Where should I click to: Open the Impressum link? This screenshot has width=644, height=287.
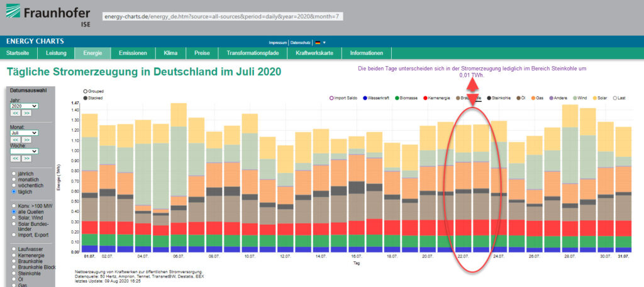[x=277, y=43]
